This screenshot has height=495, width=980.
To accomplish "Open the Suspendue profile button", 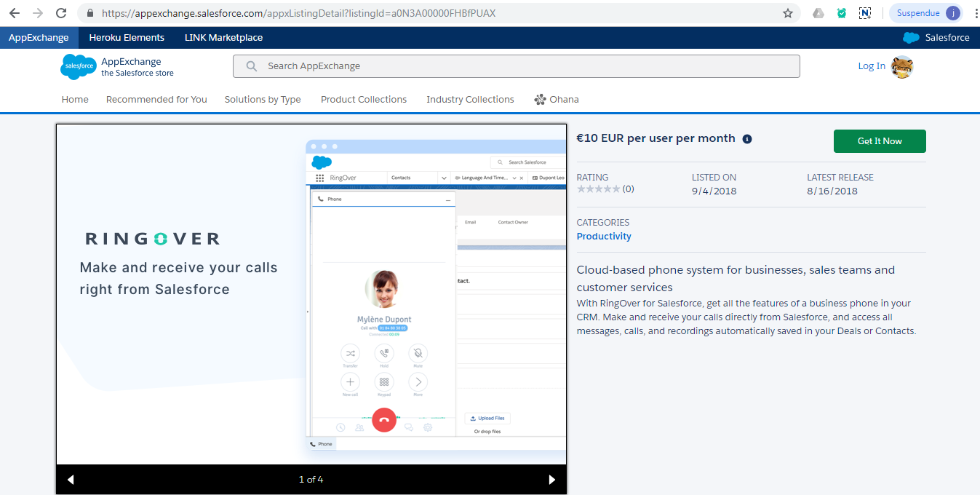I will [x=925, y=13].
